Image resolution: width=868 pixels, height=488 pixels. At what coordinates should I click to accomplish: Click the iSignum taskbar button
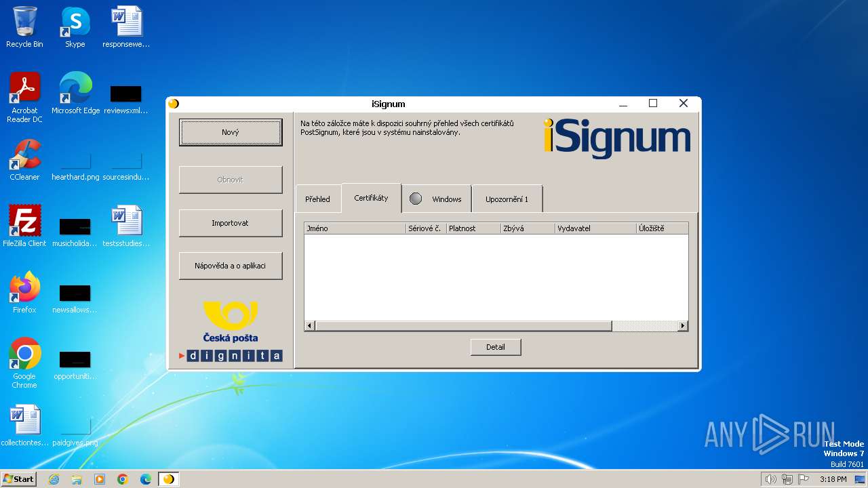click(169, 479)
